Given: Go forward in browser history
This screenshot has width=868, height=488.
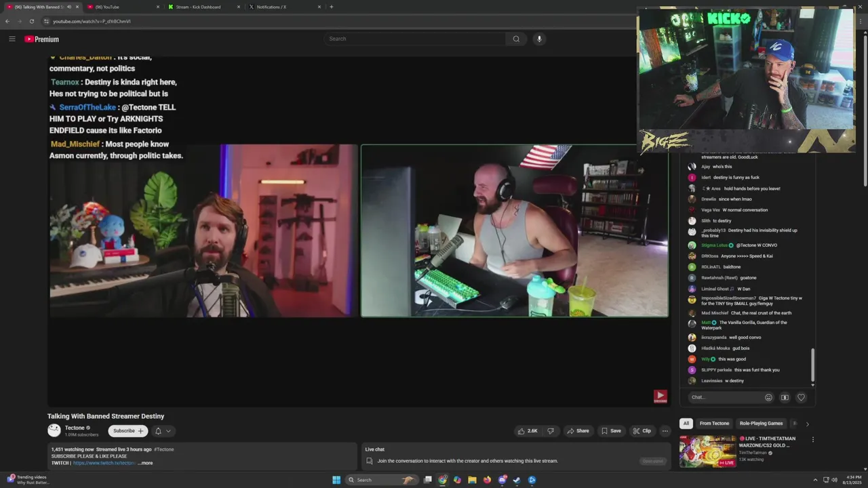Looking at the screenshot, I should 20,21.
